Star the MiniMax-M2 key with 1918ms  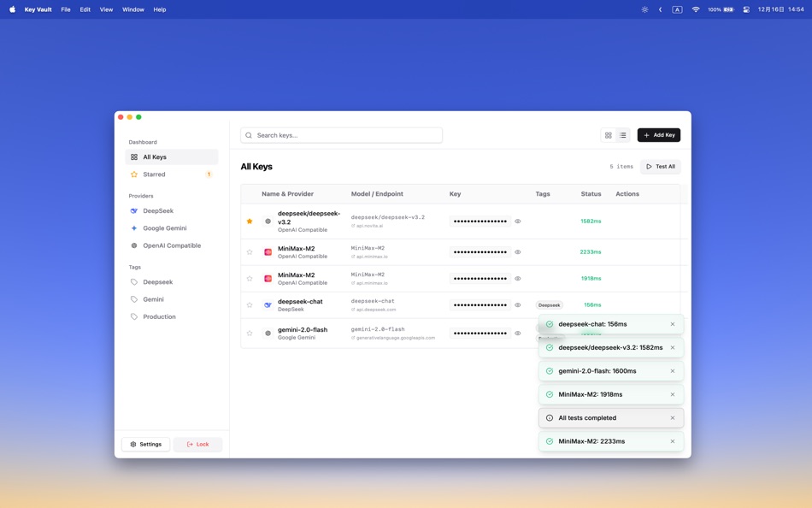click(250, 278)
